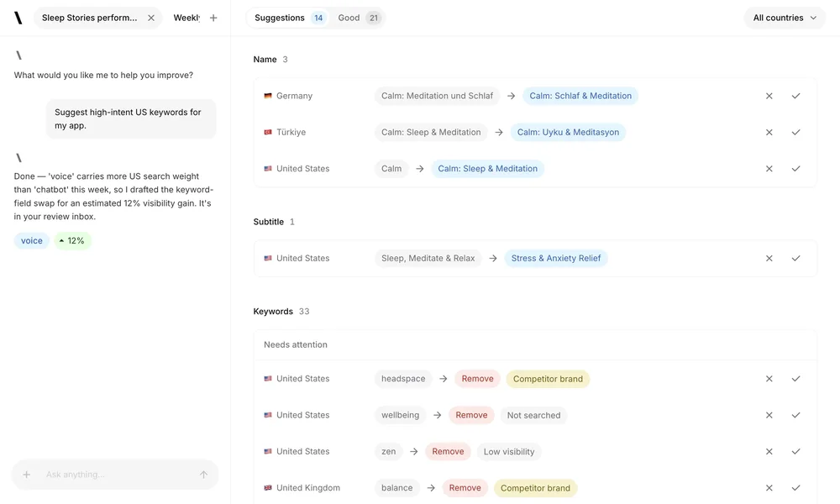This screenshot has height=504, width=840.
Task: Click the Needs attention heading
Action: pos(295,345)
